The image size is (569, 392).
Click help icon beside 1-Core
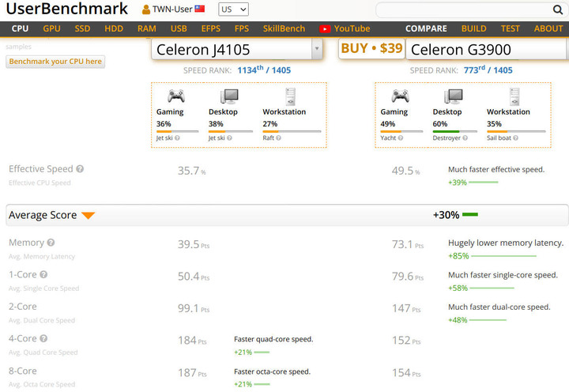tap(43, 274)
